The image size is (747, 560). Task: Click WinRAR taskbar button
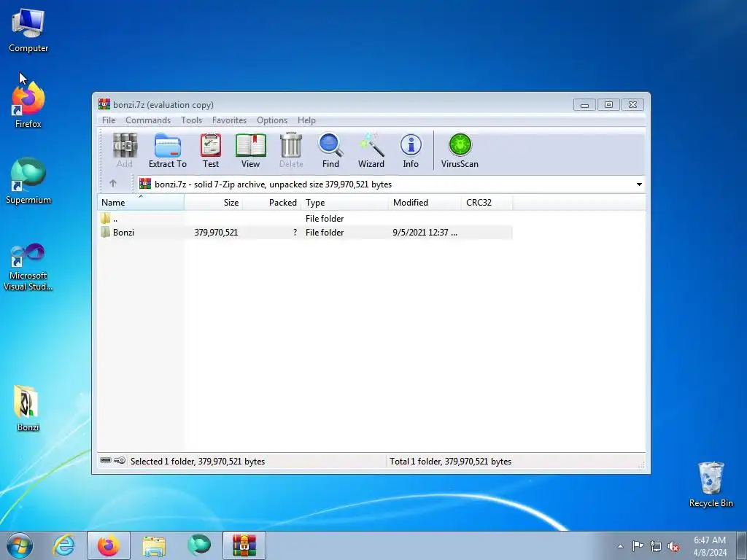point(244,545)
